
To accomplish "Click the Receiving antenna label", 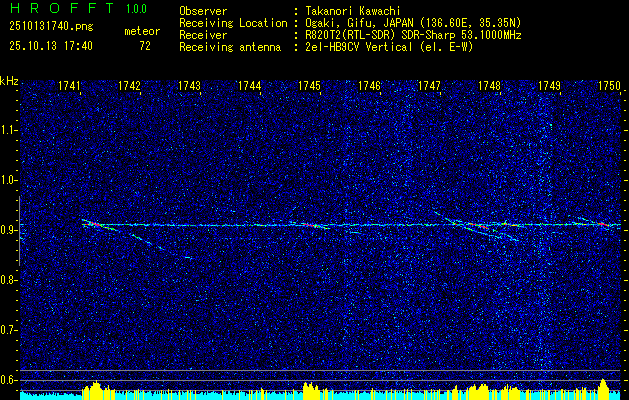I will click(230, 47).
